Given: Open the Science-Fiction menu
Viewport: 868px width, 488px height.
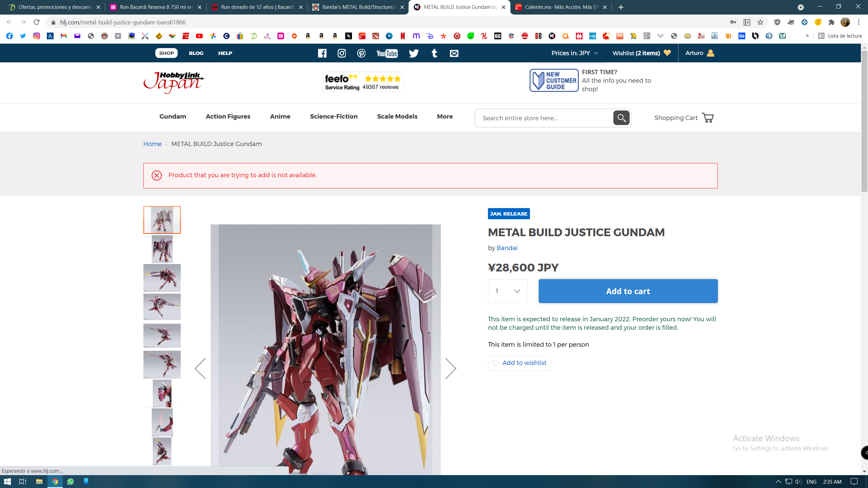Looking at the screenshot, I should point(334,117).
